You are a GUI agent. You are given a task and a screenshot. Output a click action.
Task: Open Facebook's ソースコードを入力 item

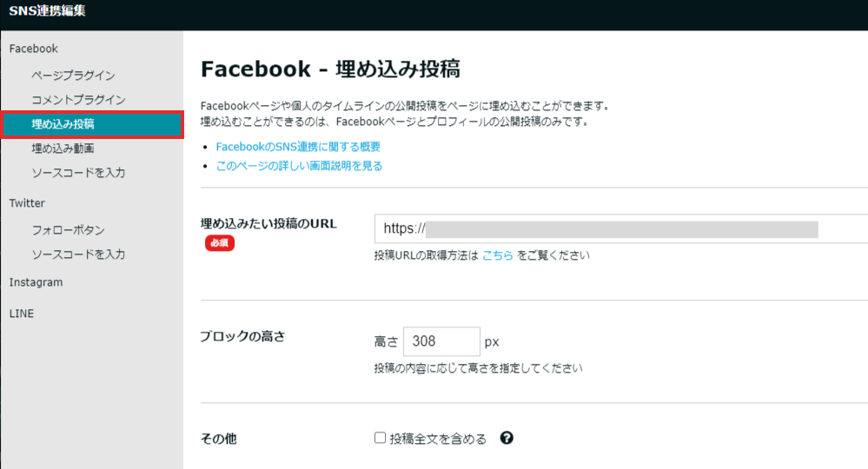[78, 173]
